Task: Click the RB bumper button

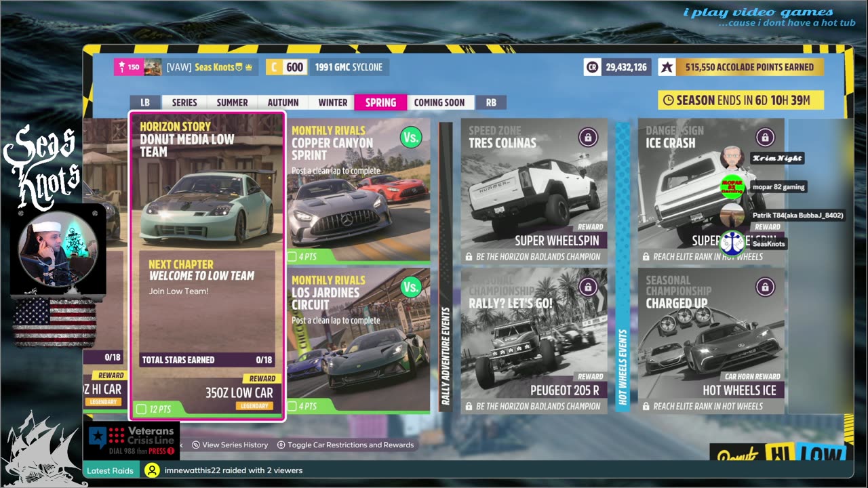Action: (491, 102)
